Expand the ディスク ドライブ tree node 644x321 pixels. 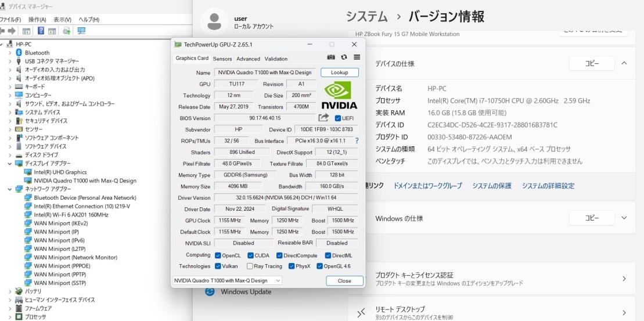coord(10,155)
